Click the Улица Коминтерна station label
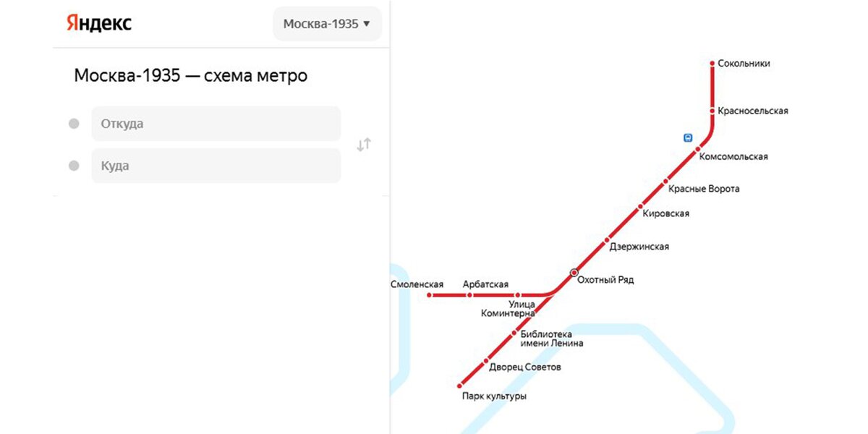868x434 pixels. click(508, 309)
